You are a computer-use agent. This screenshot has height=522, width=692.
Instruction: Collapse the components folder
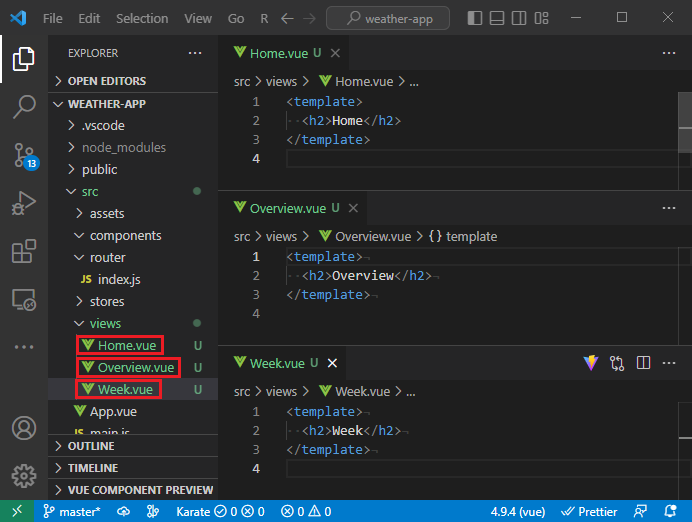(133, 236)
